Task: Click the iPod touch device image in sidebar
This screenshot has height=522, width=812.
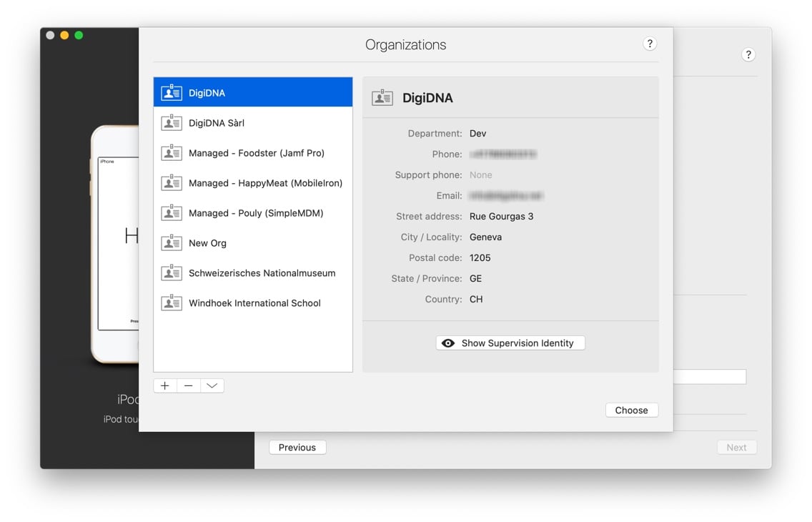Action: (116, 245)
